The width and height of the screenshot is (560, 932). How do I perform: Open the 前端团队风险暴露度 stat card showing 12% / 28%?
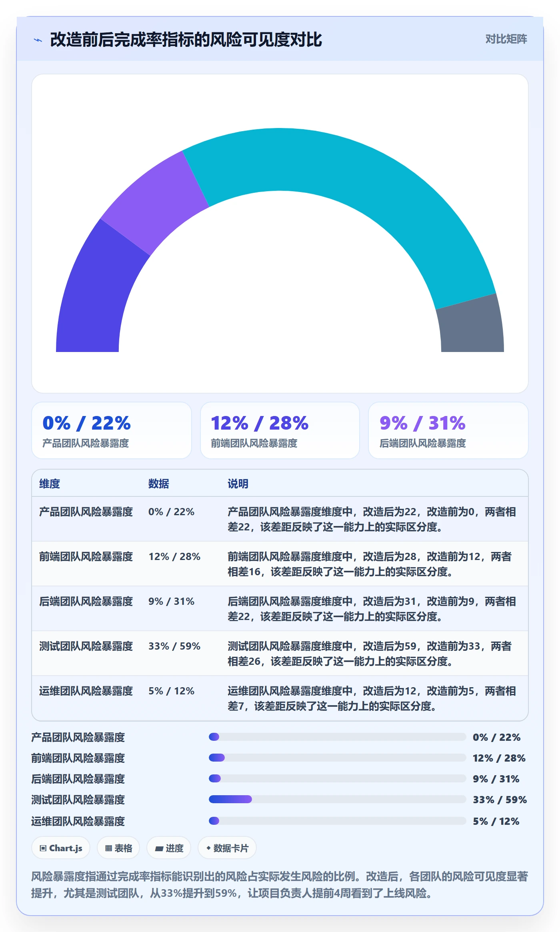pyautogui.click(x=280, y=430)
